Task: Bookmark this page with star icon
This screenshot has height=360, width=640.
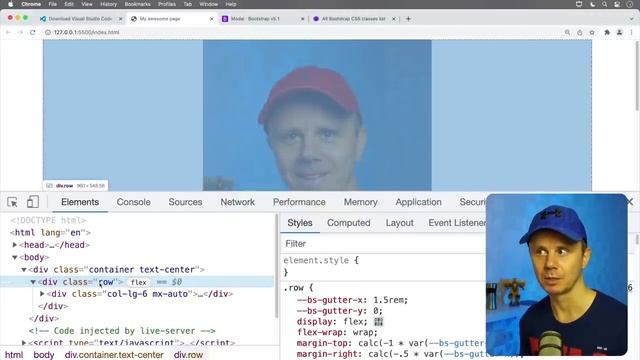Action: pyautogui.click(x=592, y=32)
